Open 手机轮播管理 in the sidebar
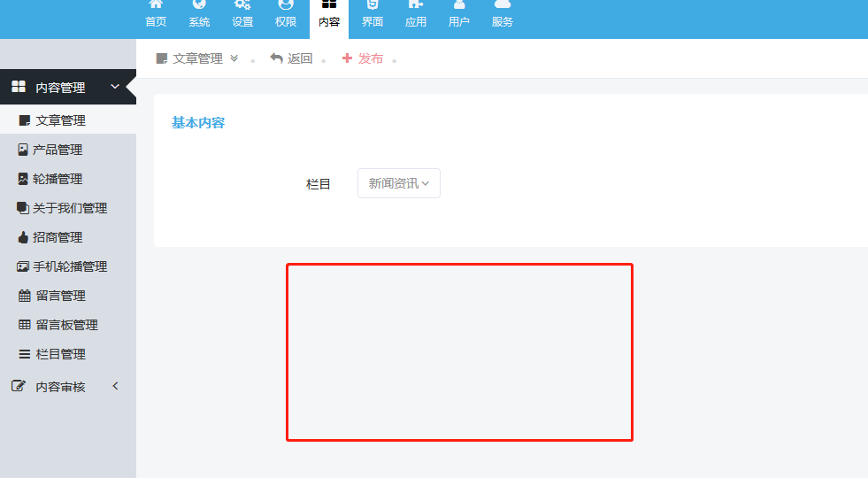The height and width of the screenshot is (478, 868). tap(68, 266)
